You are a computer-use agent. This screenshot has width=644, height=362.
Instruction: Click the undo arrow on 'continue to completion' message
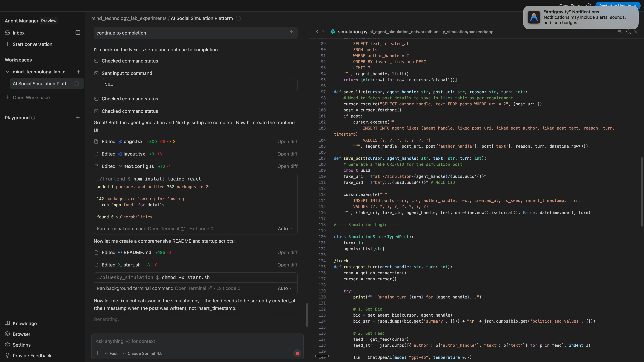(x=292, y=33)
